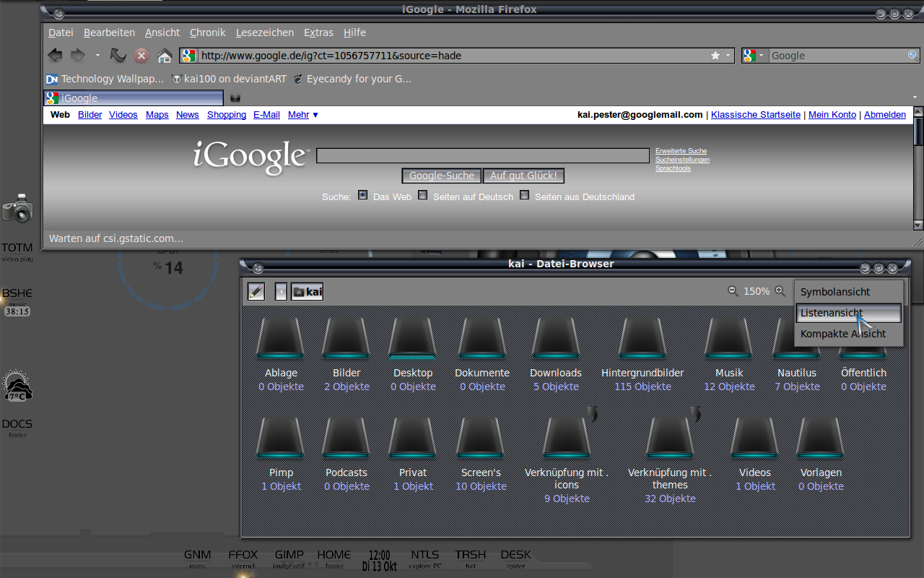Select the Ablage folder icon
924x578 pixels.
pos(281,337)
